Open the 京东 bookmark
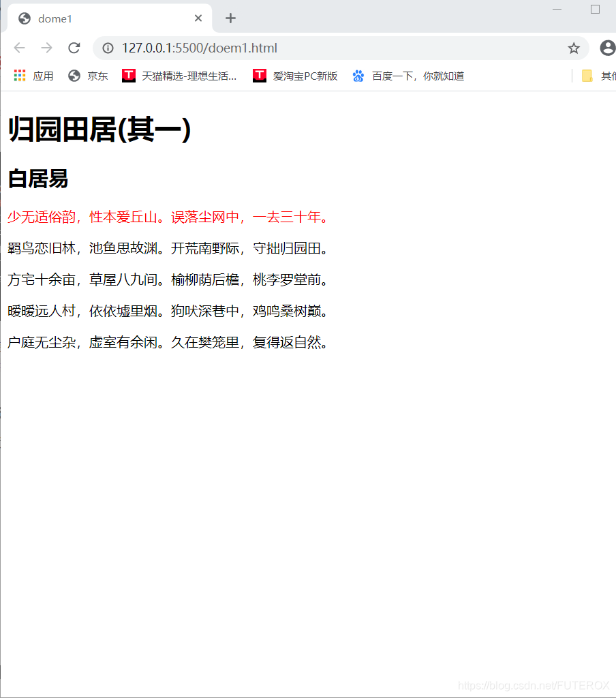The width and height of the screenshot is (616, 698). pos(89,76)
